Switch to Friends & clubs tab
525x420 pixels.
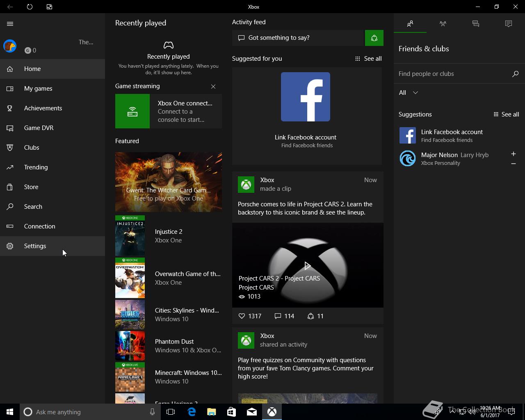[x=410, y=24]
